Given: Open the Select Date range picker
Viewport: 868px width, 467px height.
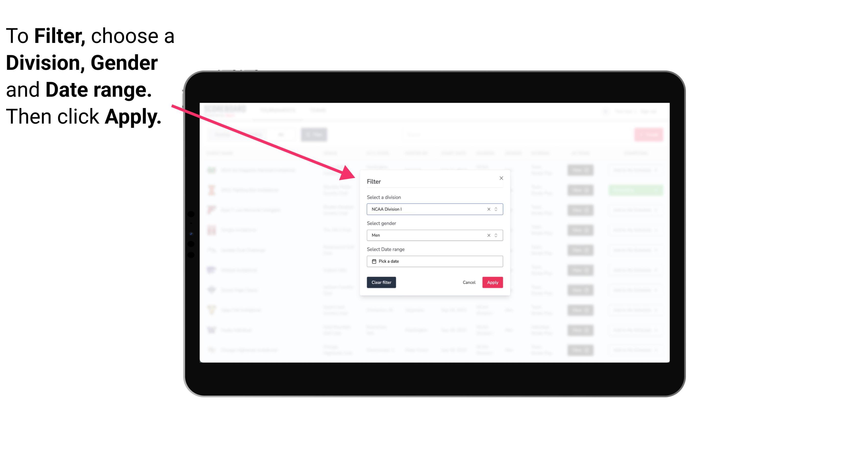Looking at the screenshot, I should pos(434,261).
